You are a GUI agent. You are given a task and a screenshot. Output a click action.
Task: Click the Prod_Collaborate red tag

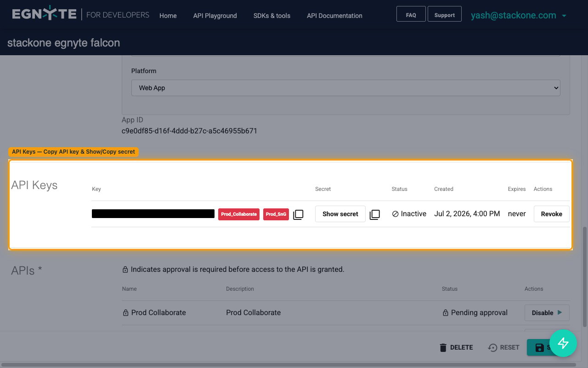(239, 214)
